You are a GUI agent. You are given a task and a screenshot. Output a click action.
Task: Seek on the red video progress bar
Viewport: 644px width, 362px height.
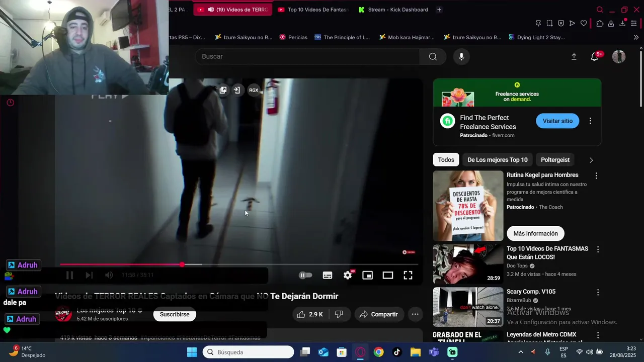coord(239,264)
